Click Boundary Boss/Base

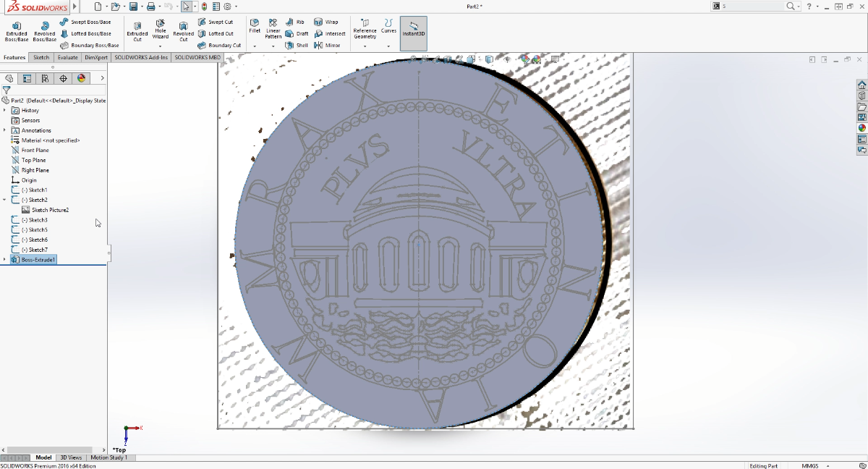(x=90, y=45)
